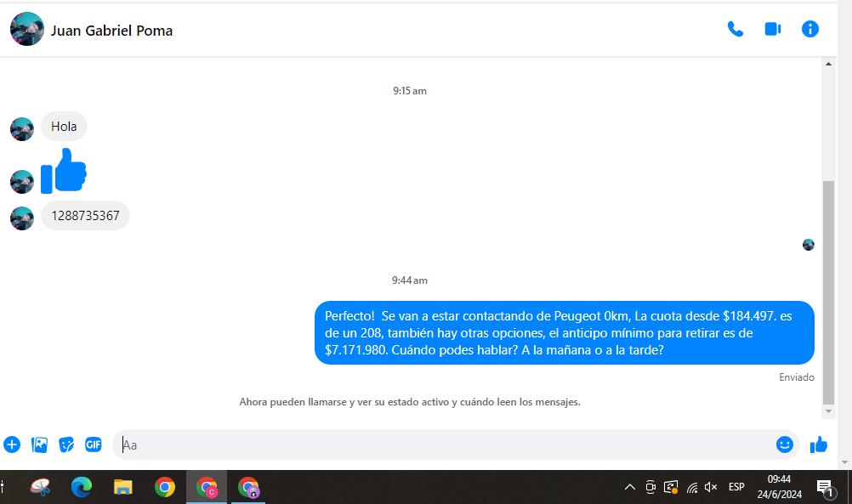Click the blue Peugeot 0km sent message

(564, 332)
